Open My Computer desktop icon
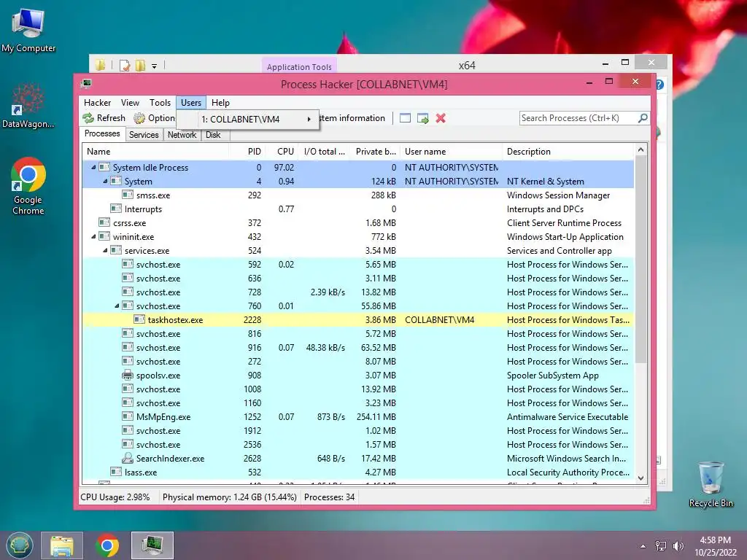The width and height of the screenshot is (747, 560). (x=28, y=31)
